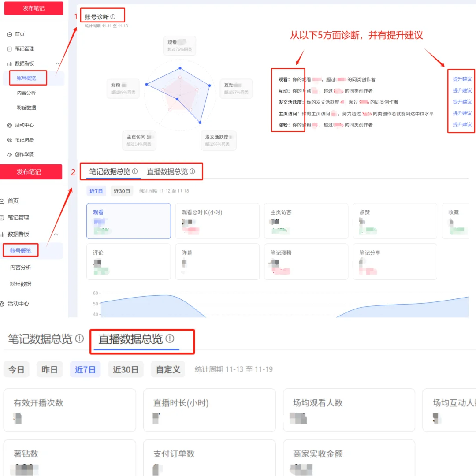The width and height of the screenshot is (476, 476).
Task: Switch to the small 直播数据总览 tab above the 观看 card
Action: (167, 171)
